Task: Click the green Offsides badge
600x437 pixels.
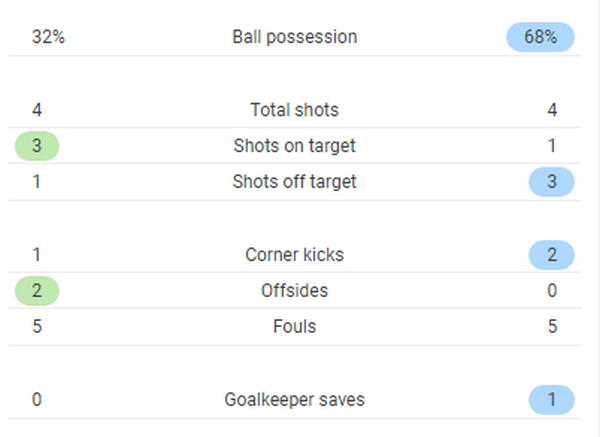Action: (x=37, y=291)
